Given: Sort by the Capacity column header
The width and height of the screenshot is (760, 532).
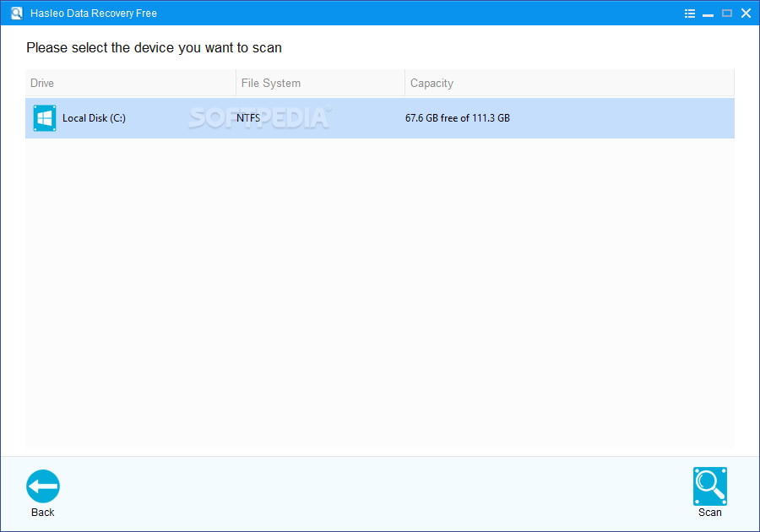Looking at the screenshot, I should 569,83.
